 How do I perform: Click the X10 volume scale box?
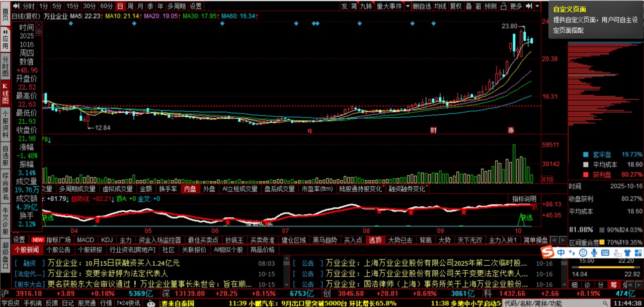pos(547,180)
